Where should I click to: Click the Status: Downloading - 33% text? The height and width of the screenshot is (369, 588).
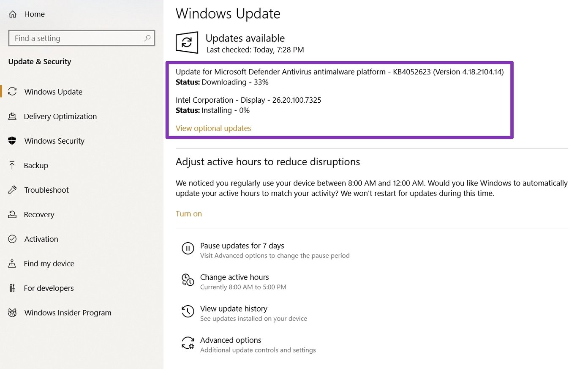coord(222,82)
